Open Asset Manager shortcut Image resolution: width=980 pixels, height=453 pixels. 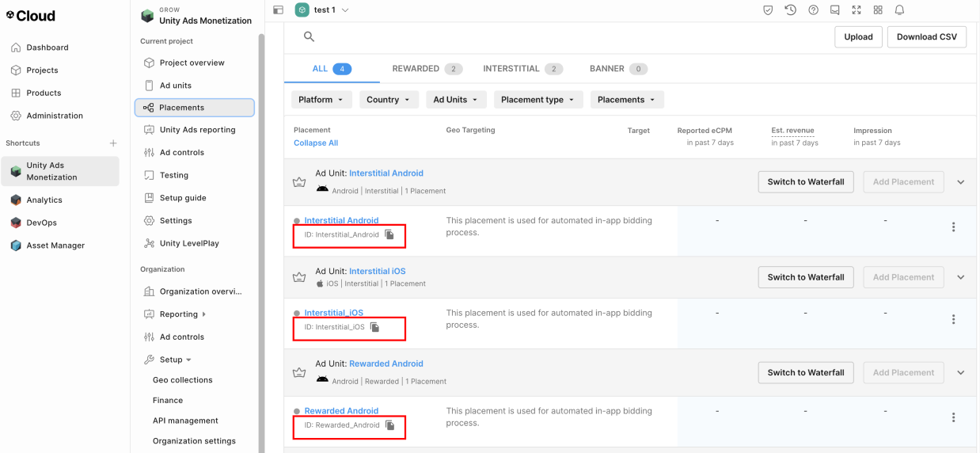[x=55, y=246]
